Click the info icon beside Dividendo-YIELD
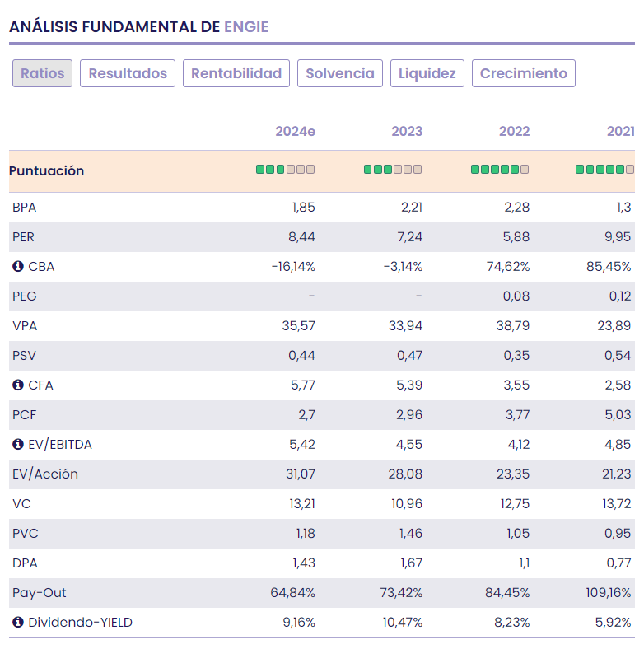Viewport: 644px width, 649px height. [17, 623]
